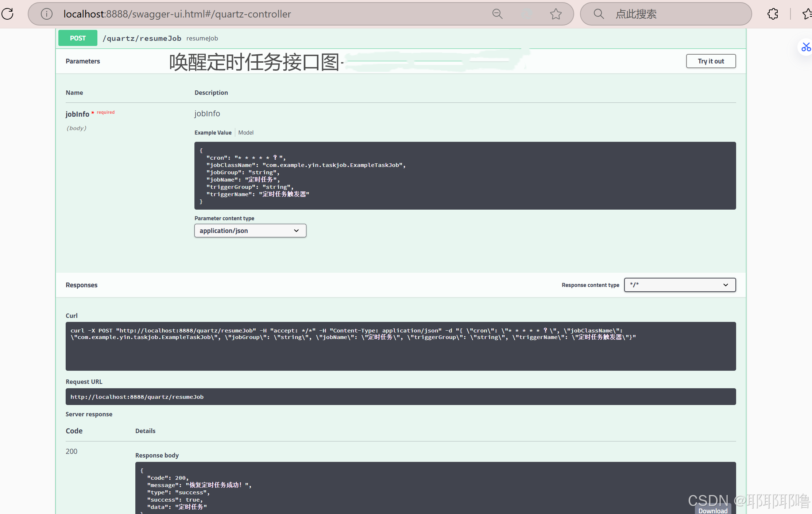Select the Example Value tab
This screenshot has height=514, width=812.
213,133
